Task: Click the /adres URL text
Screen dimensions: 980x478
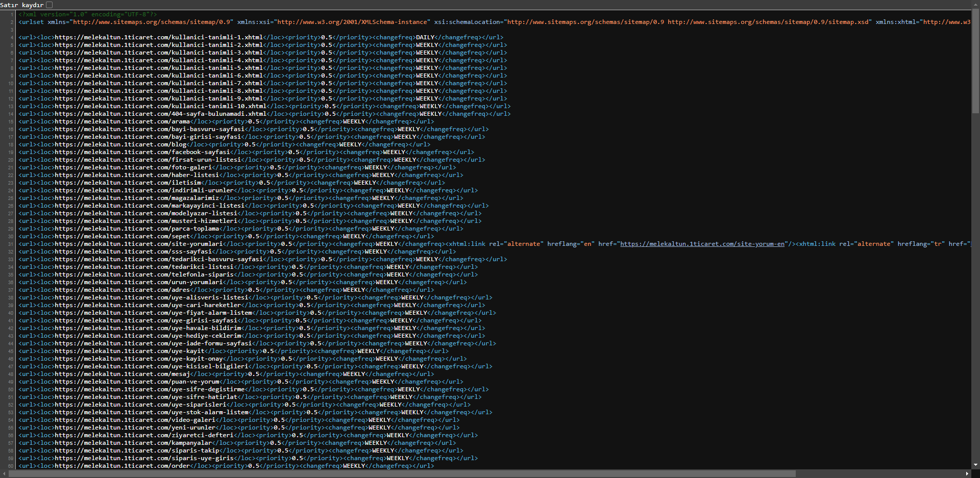Action: 122,290
